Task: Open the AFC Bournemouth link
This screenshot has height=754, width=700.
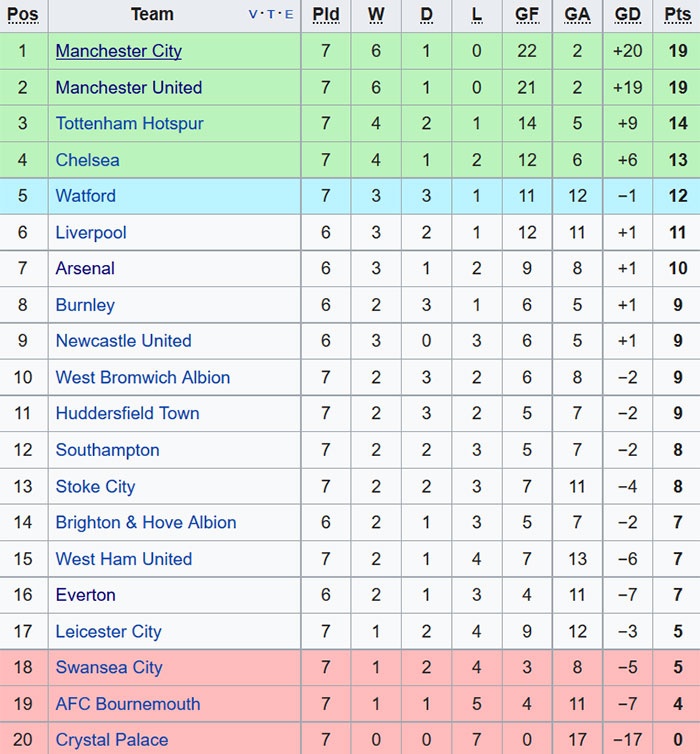Action: click(x=127, y=704)
